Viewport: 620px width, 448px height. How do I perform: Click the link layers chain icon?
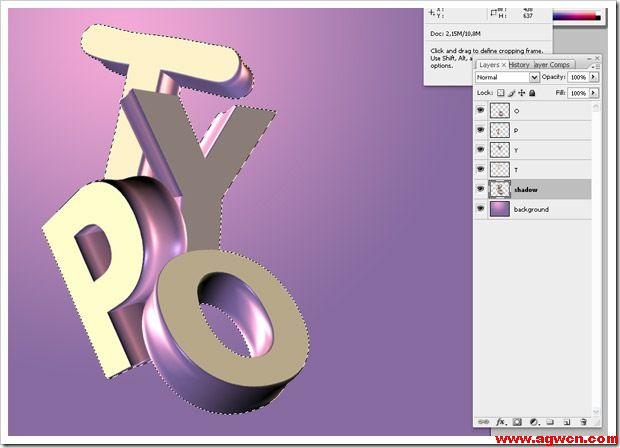482,423
